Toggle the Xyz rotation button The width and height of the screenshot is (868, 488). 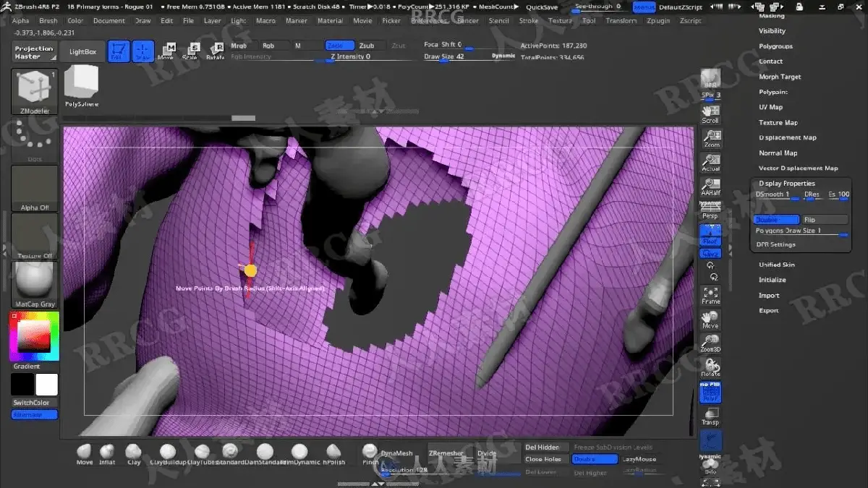point(711,254)
